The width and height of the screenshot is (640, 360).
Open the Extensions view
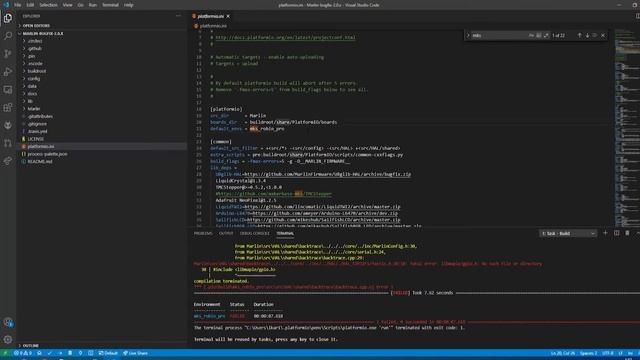click(8, 107)
